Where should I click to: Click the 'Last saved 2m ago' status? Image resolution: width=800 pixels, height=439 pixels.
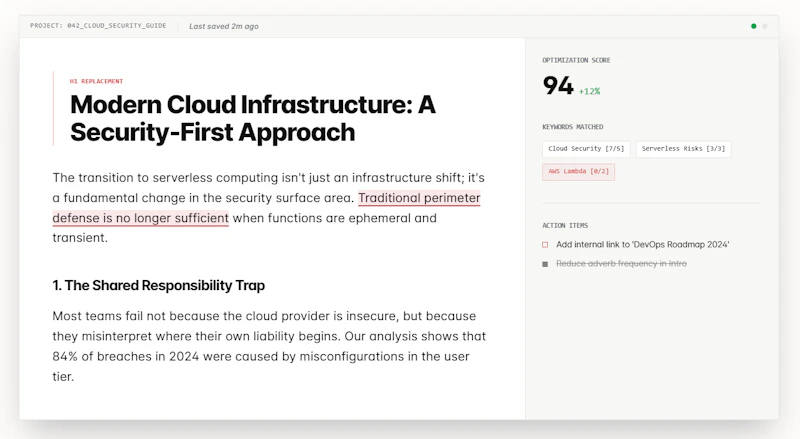[x=223, y=26]
